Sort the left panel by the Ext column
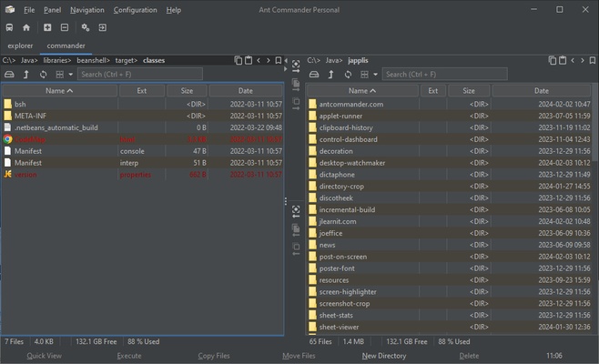599x364 pixels. (x=142, y=90)
